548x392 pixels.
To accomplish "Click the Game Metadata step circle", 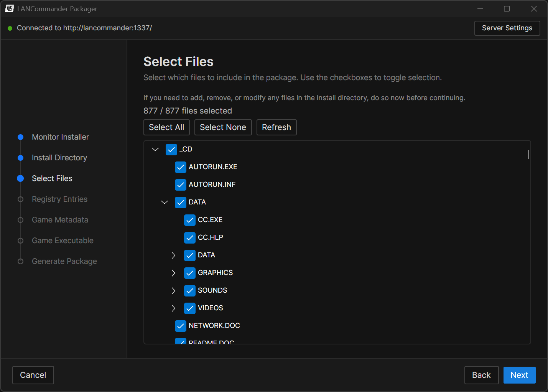I will 21,220.
